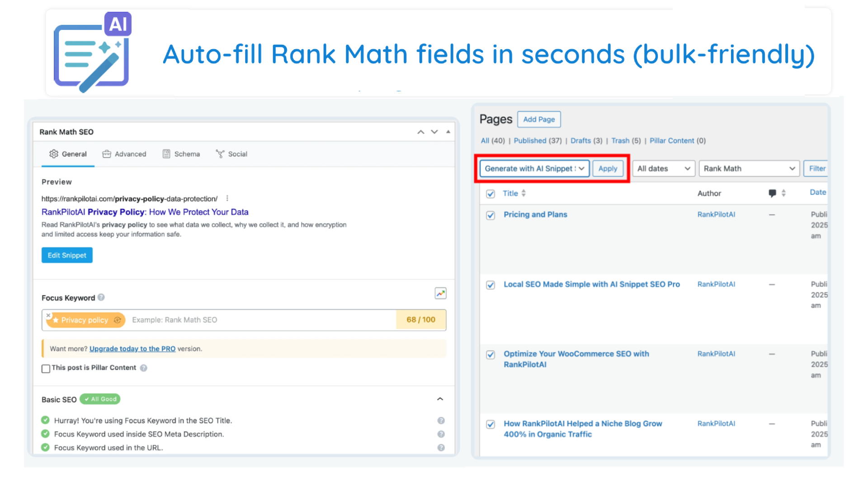Move Rank Math SEO panel down

(434, 132)
